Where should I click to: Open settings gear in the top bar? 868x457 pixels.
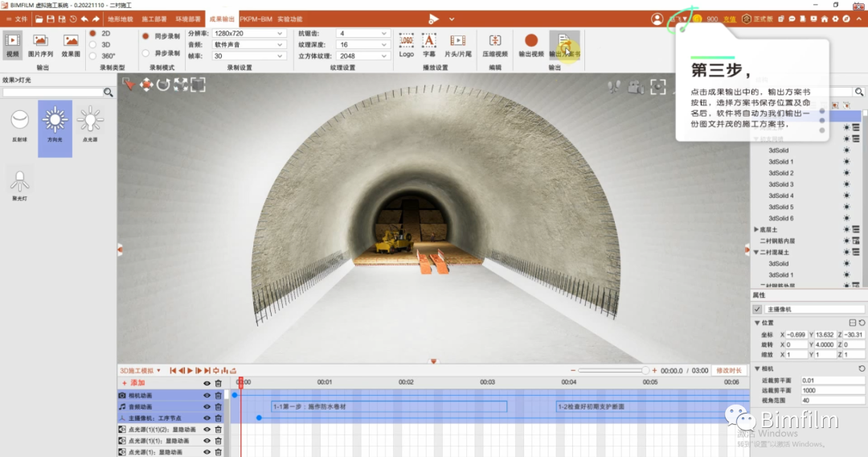(x=835, y=19)
